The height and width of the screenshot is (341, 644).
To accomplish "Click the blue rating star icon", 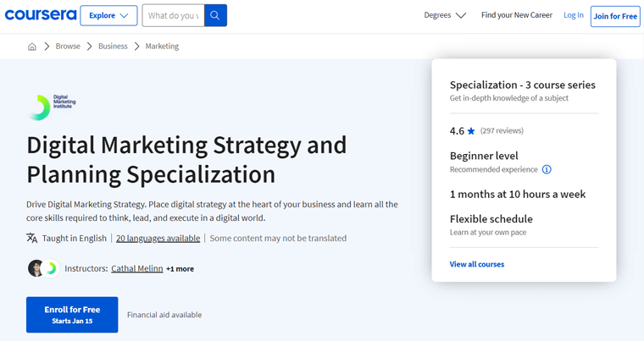I will coord(471,131).
